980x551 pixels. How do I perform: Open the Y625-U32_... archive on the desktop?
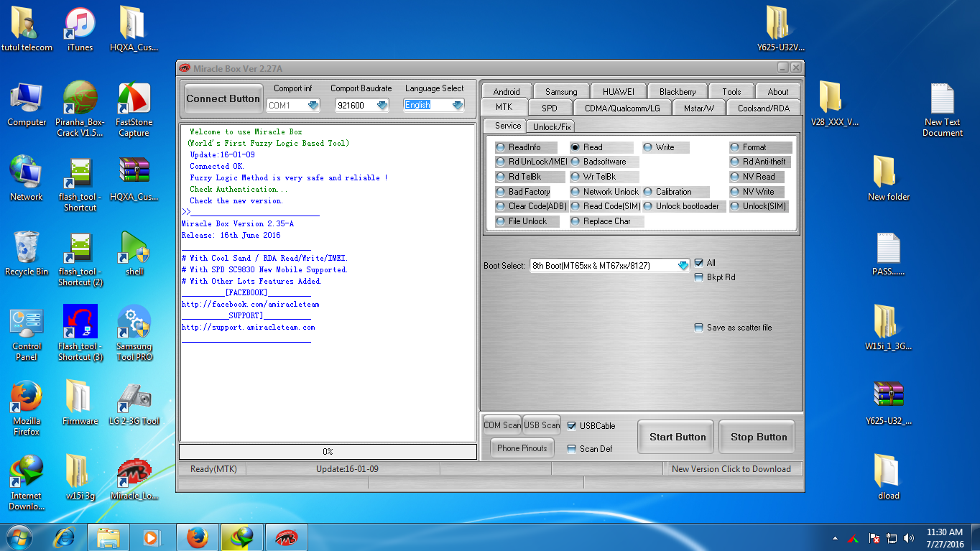(889, 404)
